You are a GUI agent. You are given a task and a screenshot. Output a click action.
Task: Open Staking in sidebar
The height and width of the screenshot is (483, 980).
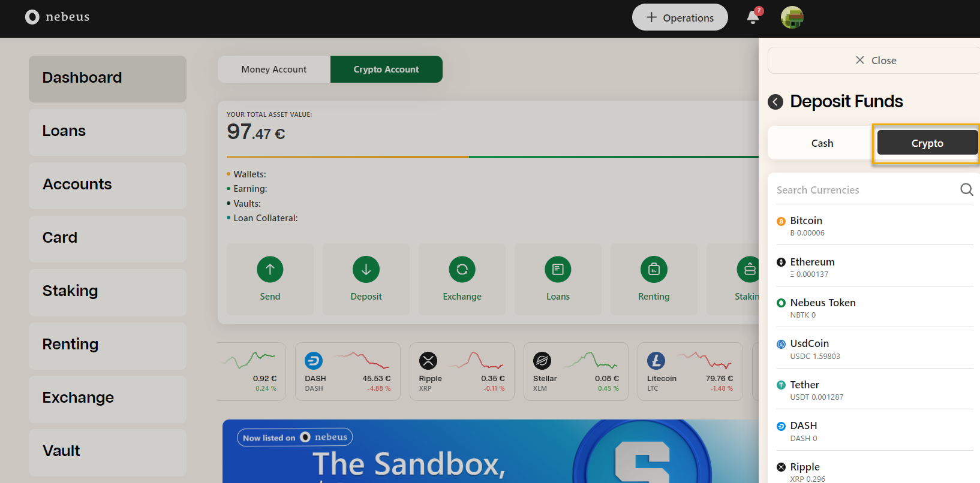107,292
